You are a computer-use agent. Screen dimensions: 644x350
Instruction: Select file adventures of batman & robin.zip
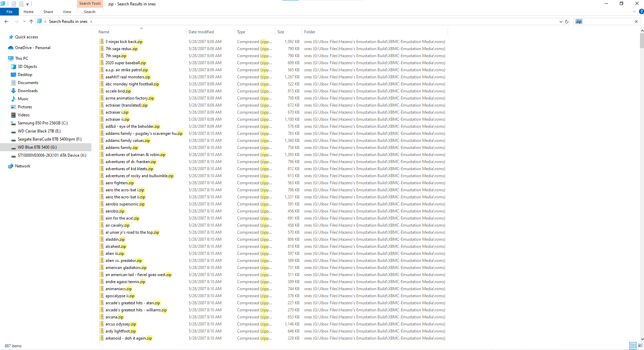click(x=135, y=155)
